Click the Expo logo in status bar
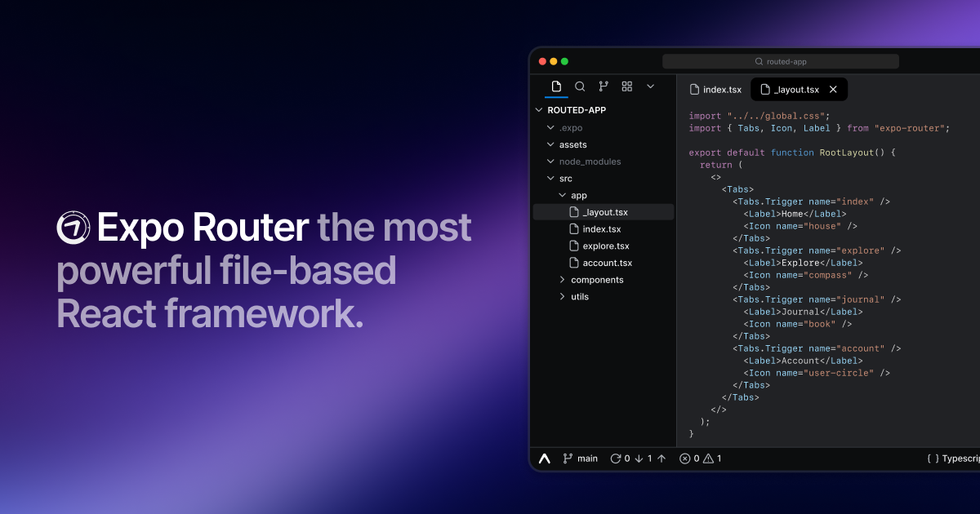The image size is (980, 514). click(545, 459)
